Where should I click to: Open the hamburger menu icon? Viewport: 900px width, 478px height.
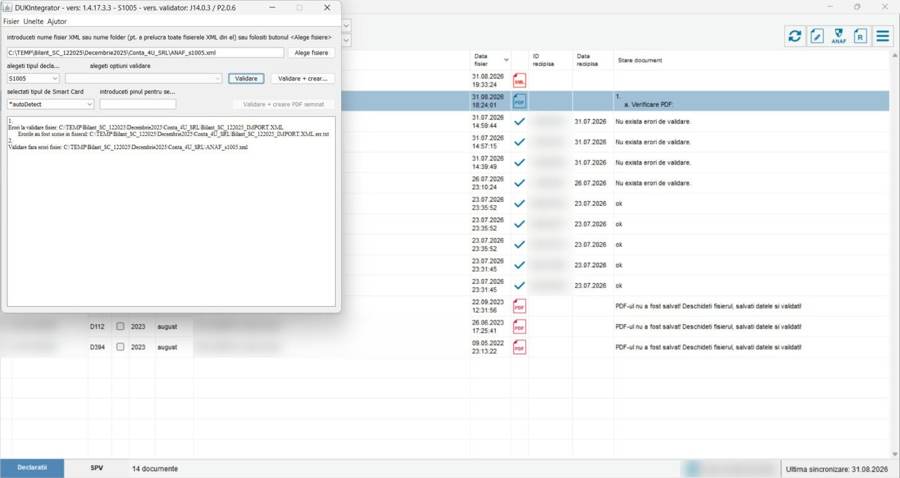(883, 36)
